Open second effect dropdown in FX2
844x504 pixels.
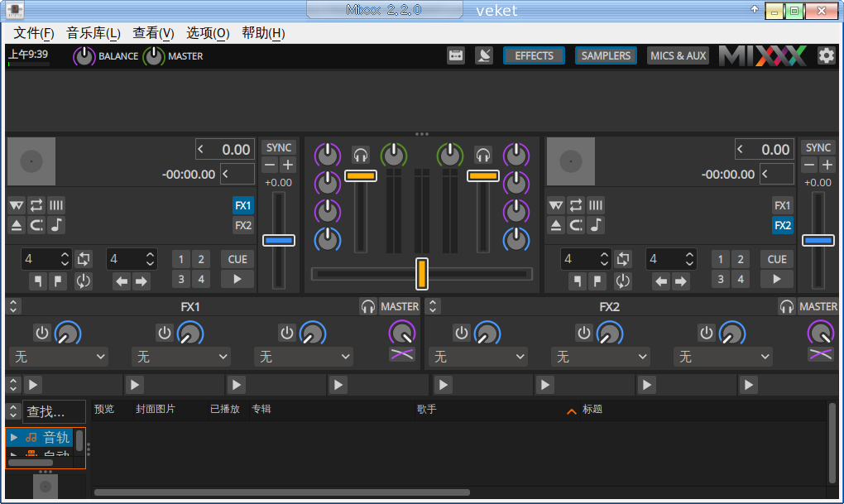[x=601, y=357]
